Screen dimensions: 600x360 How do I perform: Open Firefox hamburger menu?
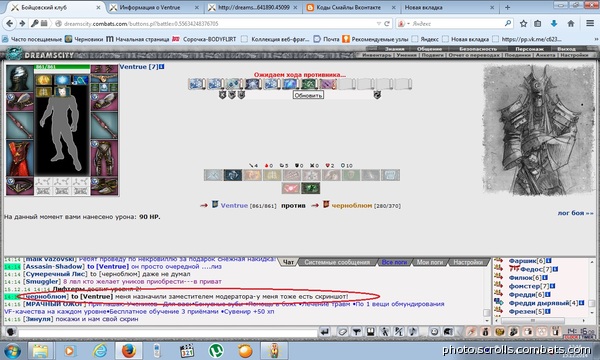tap(590, 23)
